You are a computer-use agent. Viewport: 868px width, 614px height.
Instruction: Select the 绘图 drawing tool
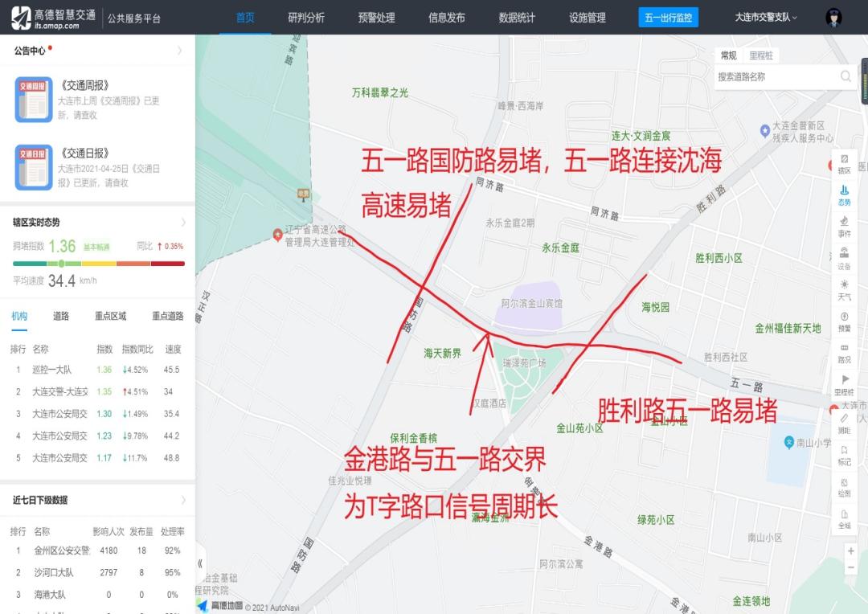click(844, 487)
